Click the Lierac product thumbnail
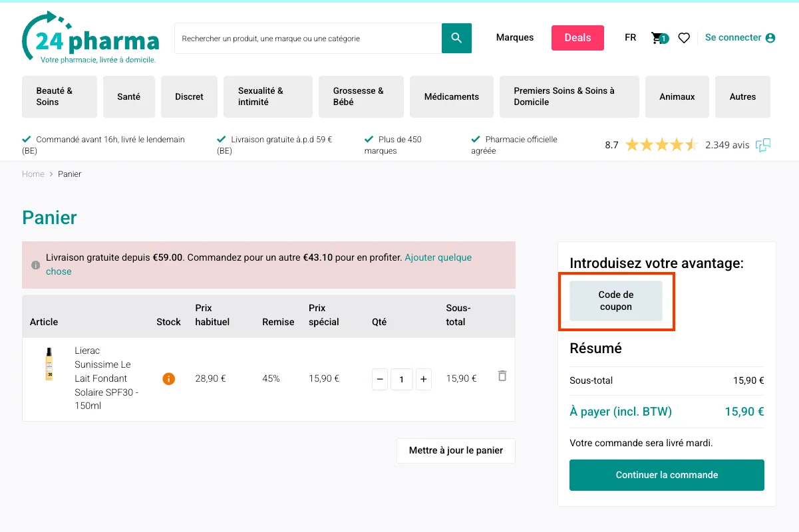Image resolution: width=799 pixels, height=532 pixels. (49, 364)
